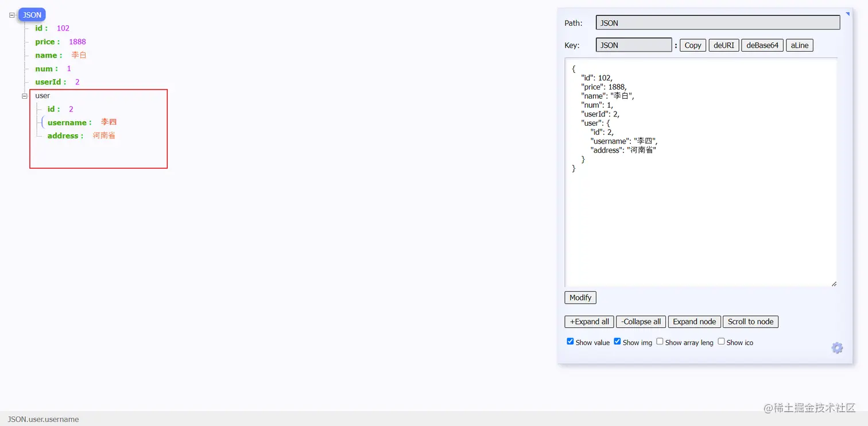The width and height of the screenshot is (868, 426).
Task: Click the value 1888
Action: [x=77, y=42]
